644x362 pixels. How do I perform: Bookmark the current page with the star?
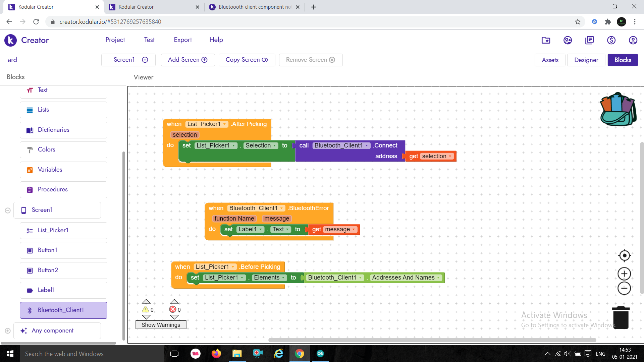click(x=578, y=21)
